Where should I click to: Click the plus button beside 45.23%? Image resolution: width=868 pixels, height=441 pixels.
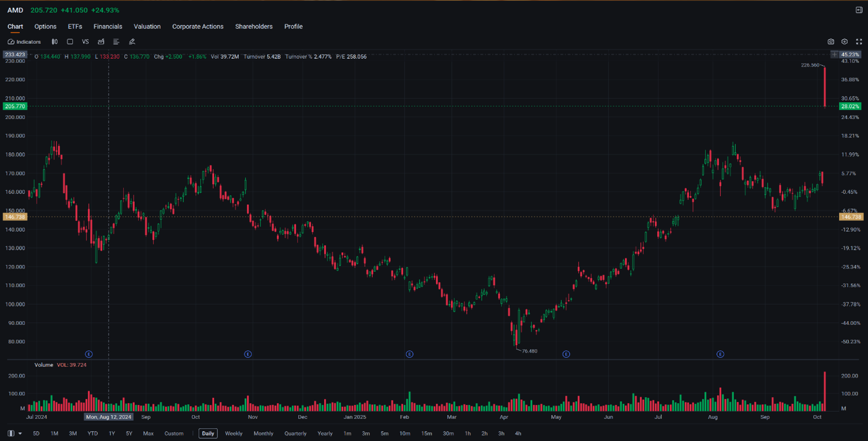(x=835, y=54)
